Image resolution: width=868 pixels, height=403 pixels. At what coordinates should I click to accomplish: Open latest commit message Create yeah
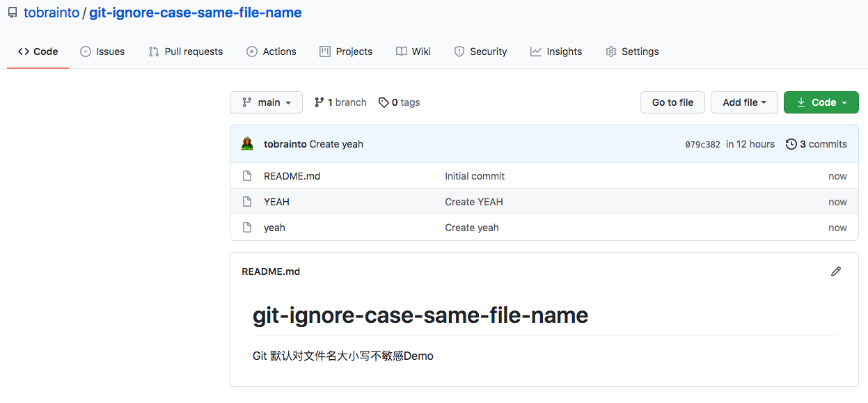click(x=336, y=144)
